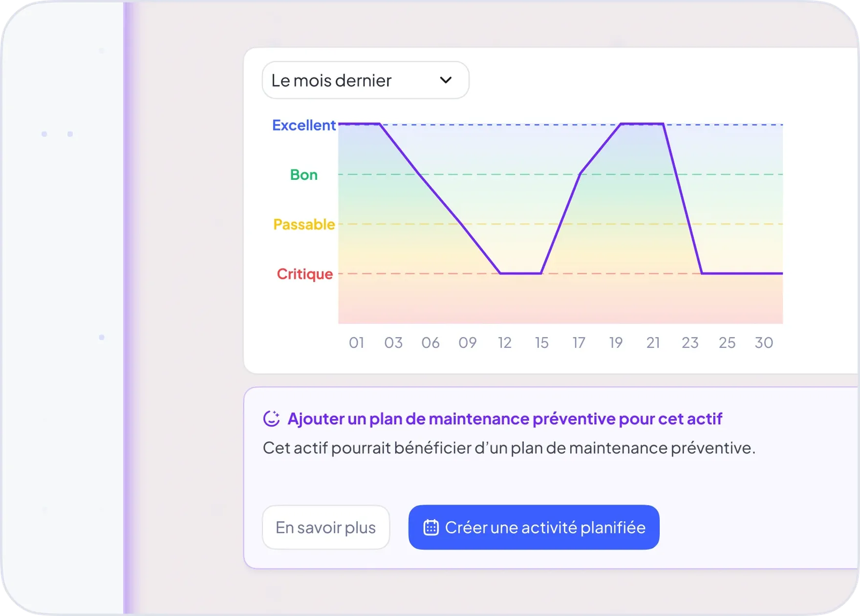Select the "Bon" level label
Viewport: 860px width, 616px height.
[303, 175]
